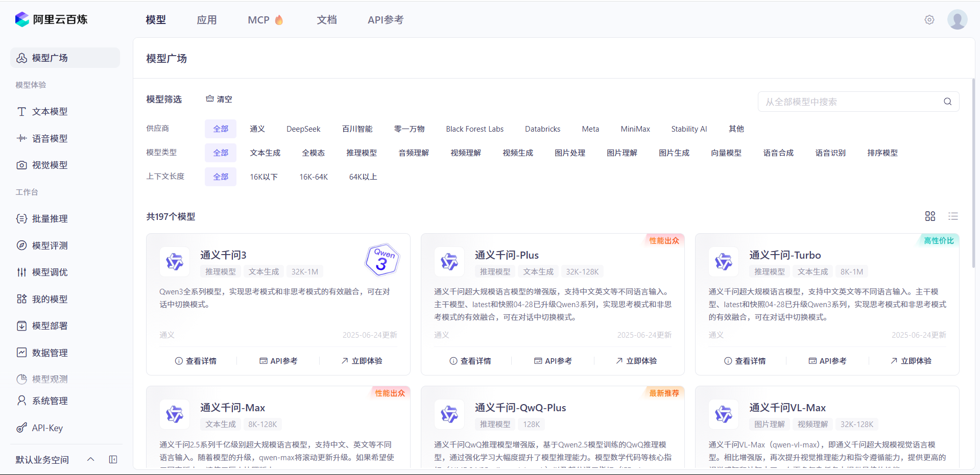The width and height of the screenshot is (980, 475).
Task: Open the 模型 top navigation tab
Action: coord(156,20)
